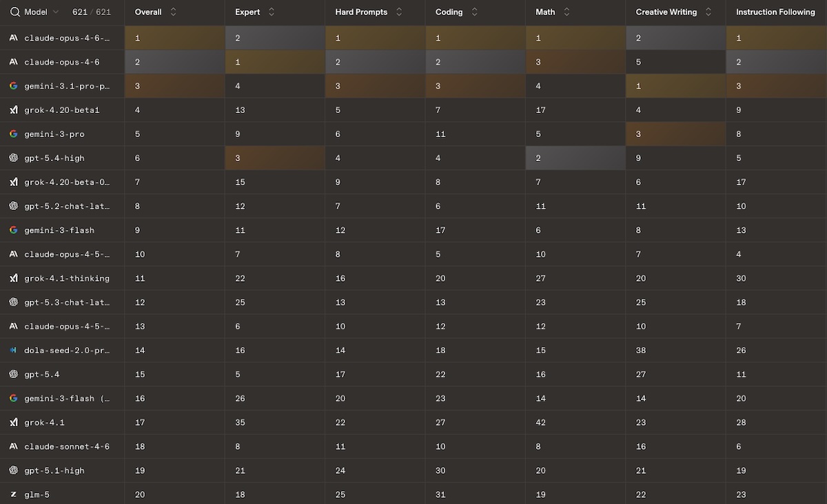Image resolution: width=827 pixels, height=504 pixels.
Task: Click the highlighted rank 1 Creative Writing cell
Action: tap(675, 86)
